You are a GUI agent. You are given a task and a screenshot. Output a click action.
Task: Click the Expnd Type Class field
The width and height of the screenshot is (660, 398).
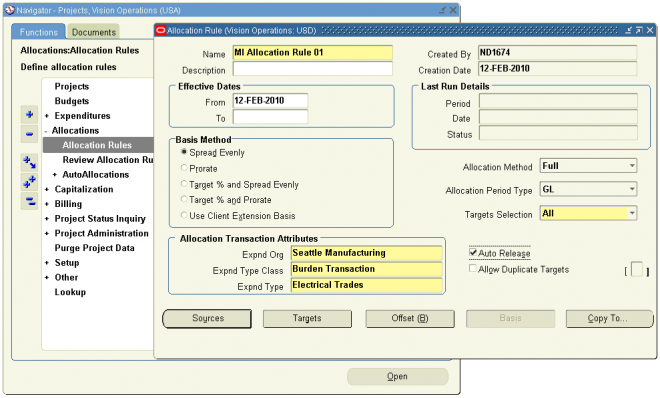click(x=367, y=269)
